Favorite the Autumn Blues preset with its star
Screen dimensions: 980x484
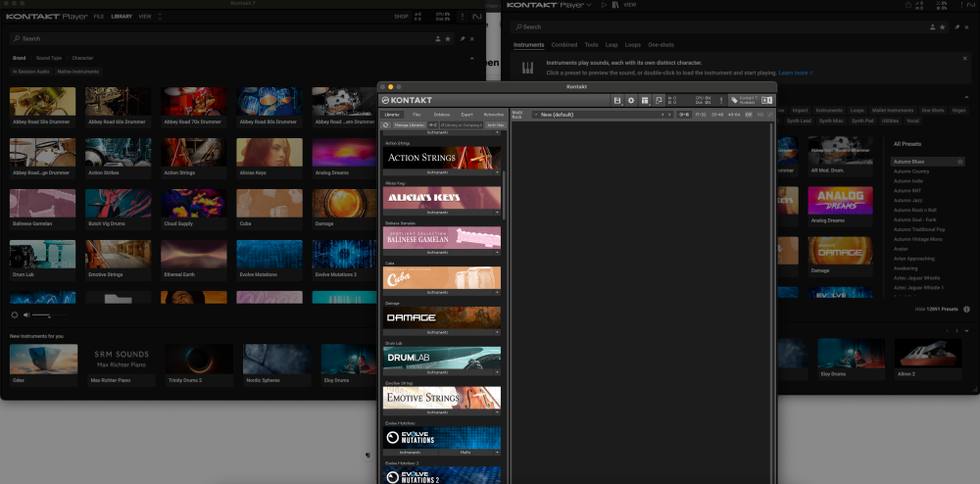960,161
